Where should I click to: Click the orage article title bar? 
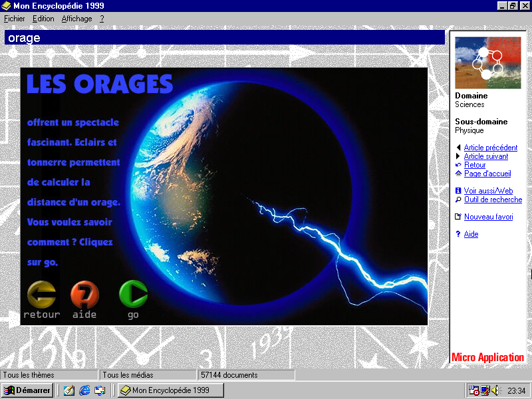225,37
